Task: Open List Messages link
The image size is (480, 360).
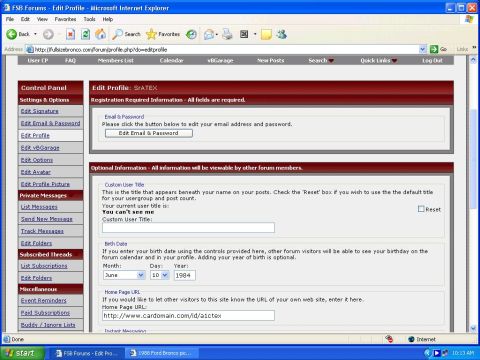Action: pos(39,207)
